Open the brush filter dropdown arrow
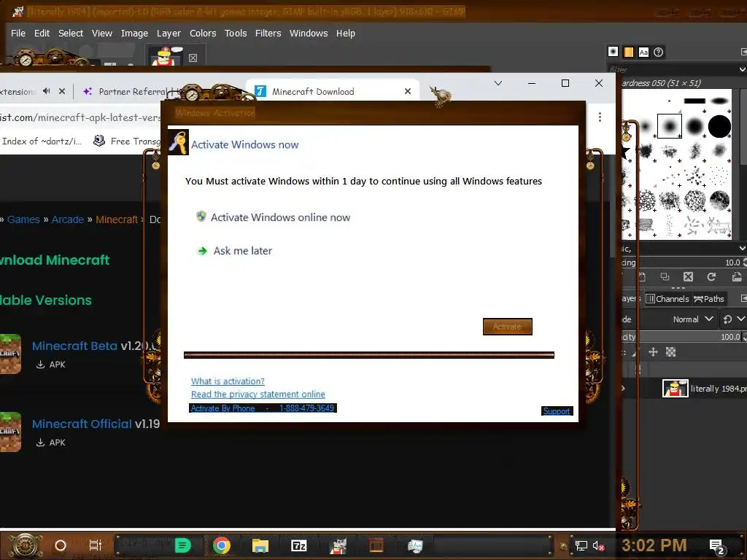Image resolution: width=747 pixels, height=560 pixels. (742, 69)
